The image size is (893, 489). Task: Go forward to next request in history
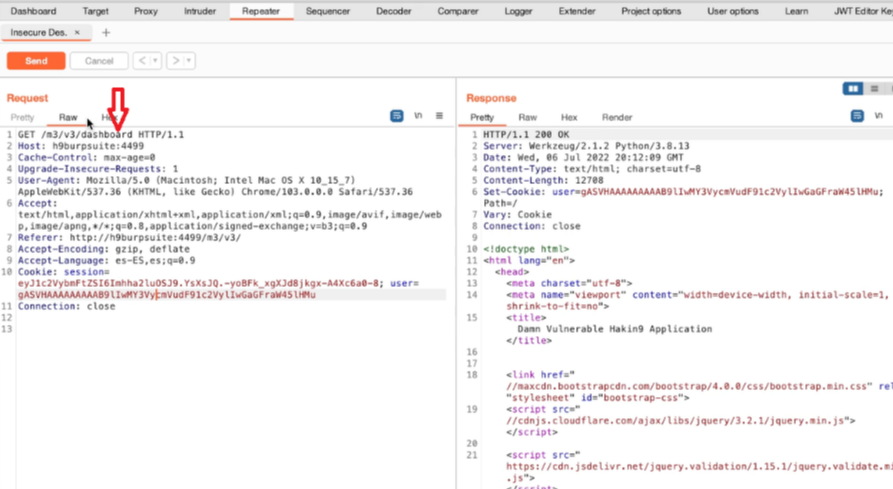click(175, 60)
